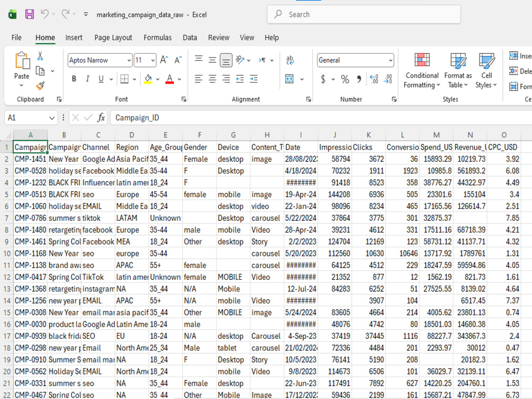Click the Search box
The image size is (532, 399).
tap(364, 14)
